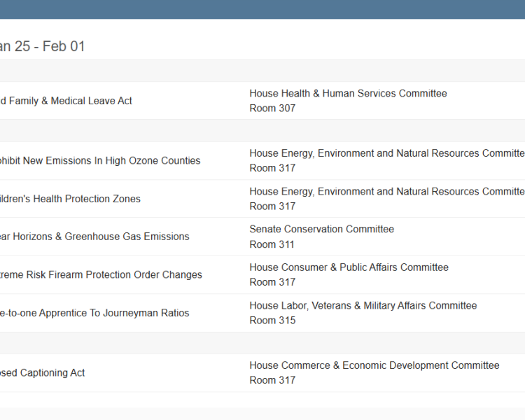This screenshot has width=525, height=420.
Task: Click the Closed Captioning Act entry
Action: coord(43,373)
